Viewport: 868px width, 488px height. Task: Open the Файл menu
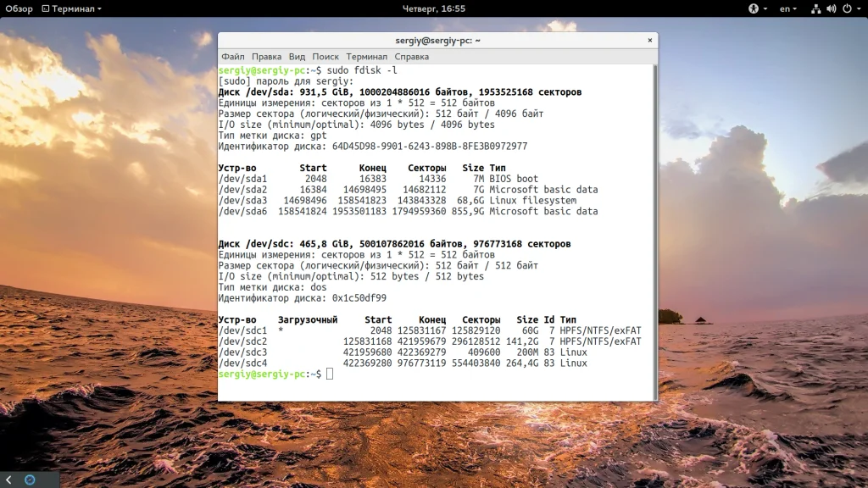[233, 57]
